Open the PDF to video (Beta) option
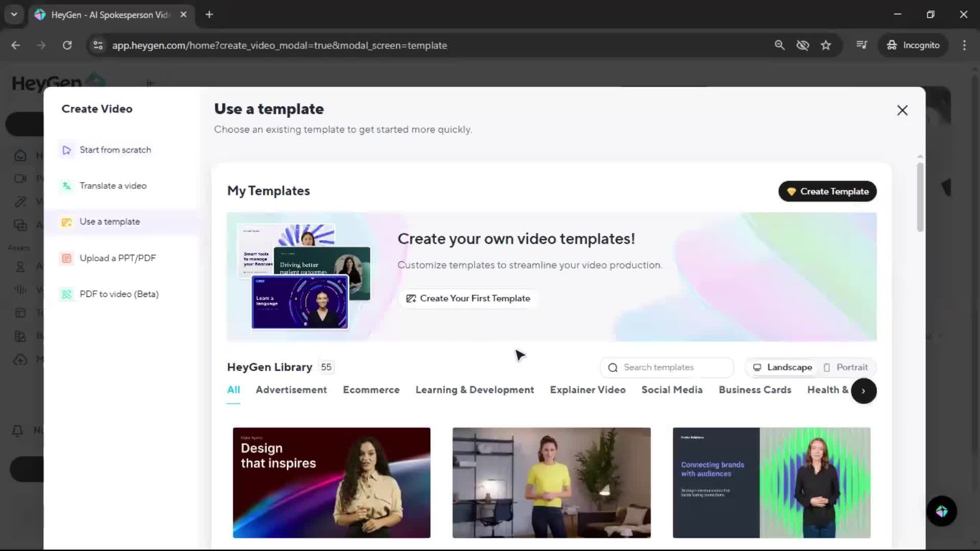Viewport: 980px width, 551px height. tap(118, 294)
